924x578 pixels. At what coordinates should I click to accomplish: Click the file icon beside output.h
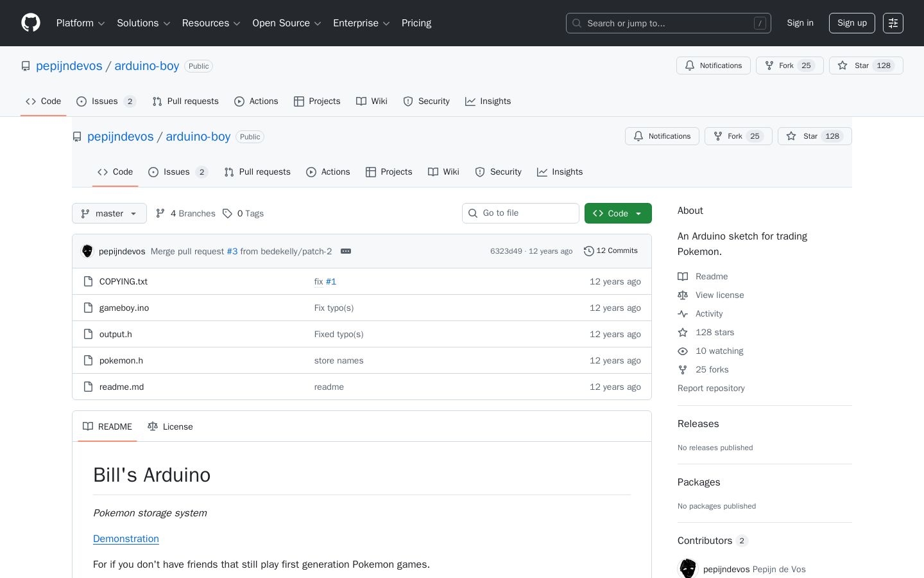click(89, 334)
